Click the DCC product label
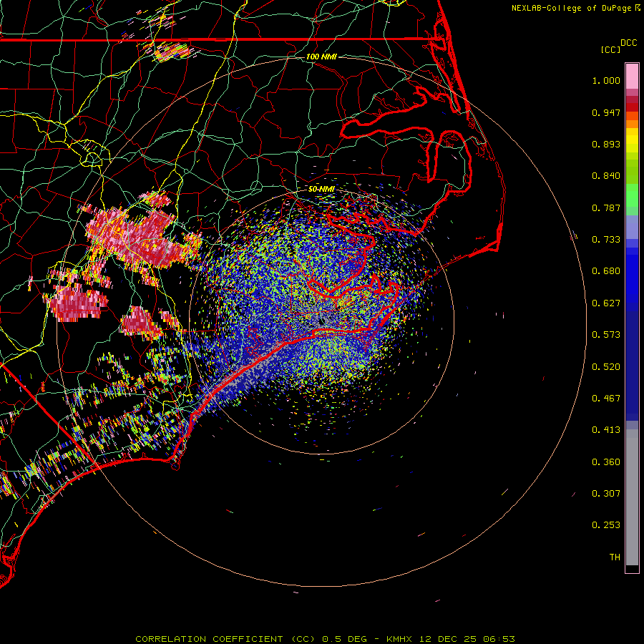 tap(628, 43)
